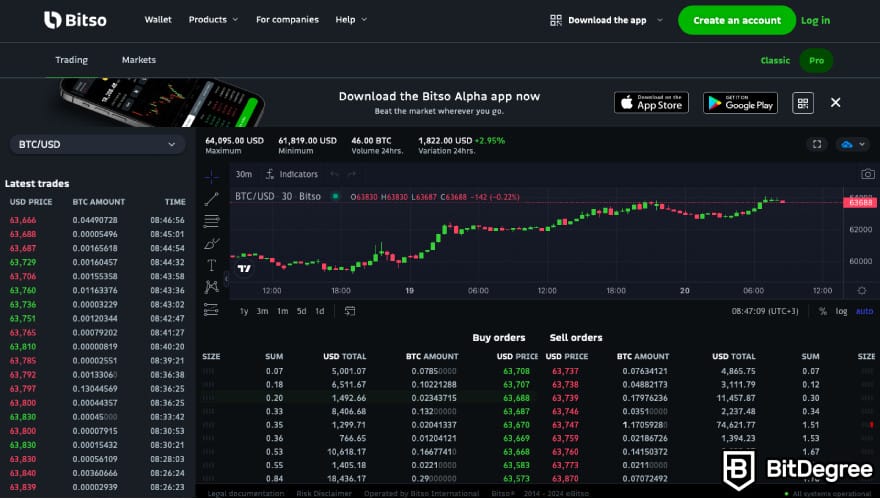Open chart settings gear icon
The width and height of the screenshot is (880, 499).
(861, 290)
